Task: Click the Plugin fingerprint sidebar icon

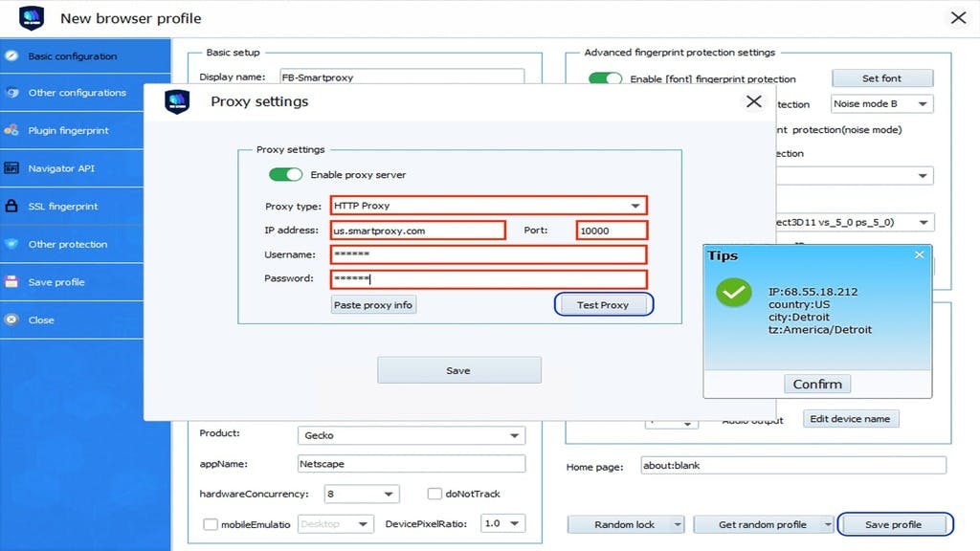Action: click(x=11, y=130)
